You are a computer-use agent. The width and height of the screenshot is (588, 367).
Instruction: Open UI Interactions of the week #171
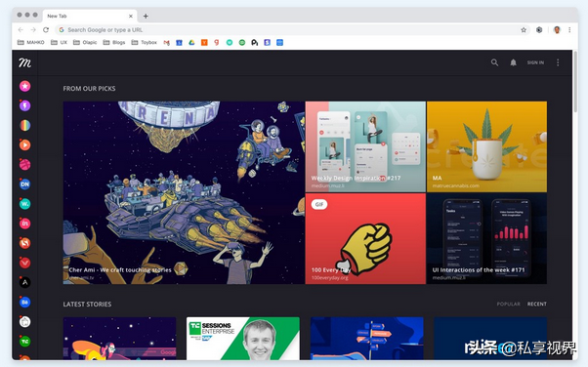point(486,239)
